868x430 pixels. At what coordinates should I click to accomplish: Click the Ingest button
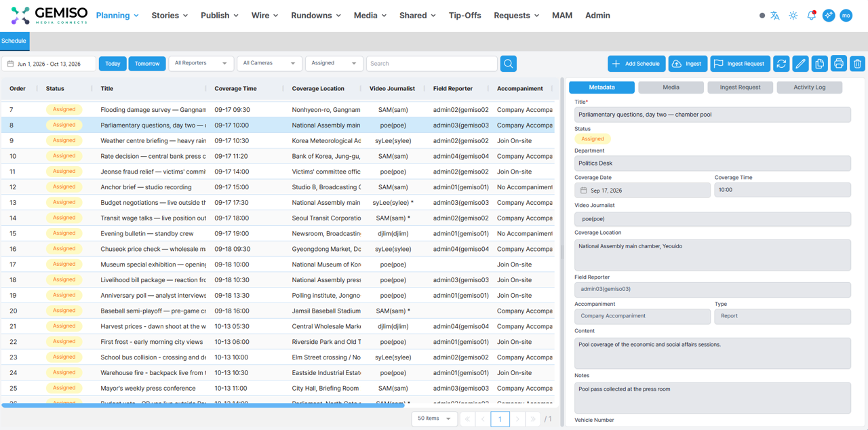688,64
